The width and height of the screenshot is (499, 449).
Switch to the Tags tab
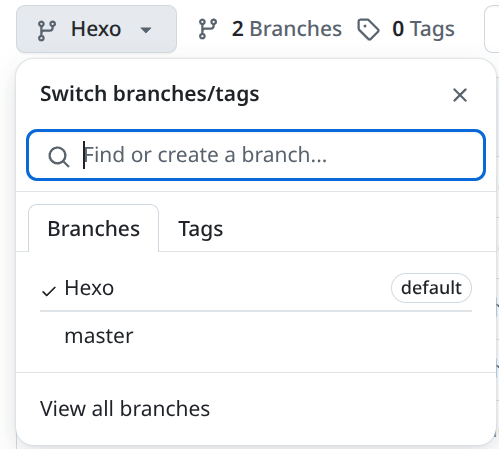[201, 229]
